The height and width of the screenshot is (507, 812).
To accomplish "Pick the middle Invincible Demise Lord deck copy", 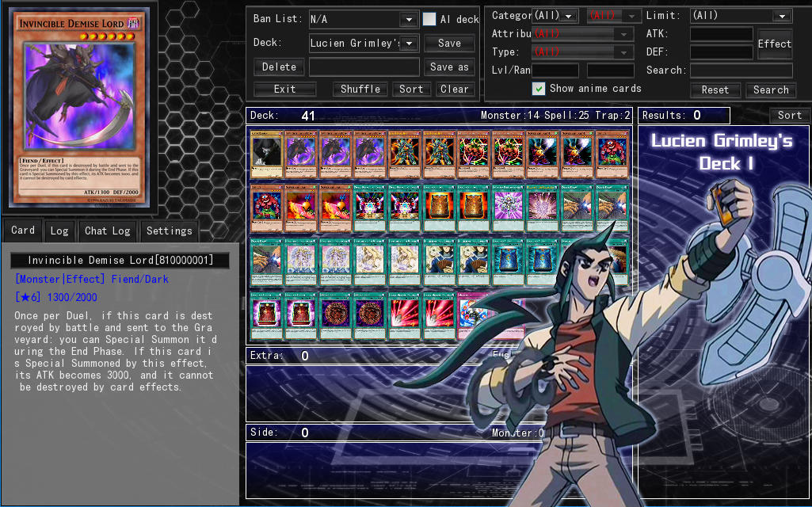I will [336, 154].
